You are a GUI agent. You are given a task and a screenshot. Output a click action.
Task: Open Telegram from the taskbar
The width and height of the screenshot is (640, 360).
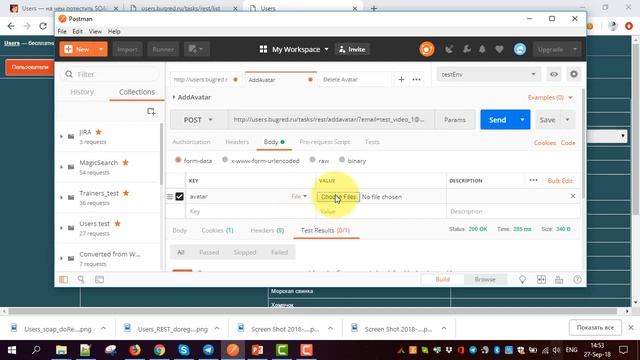pos(208,350)
